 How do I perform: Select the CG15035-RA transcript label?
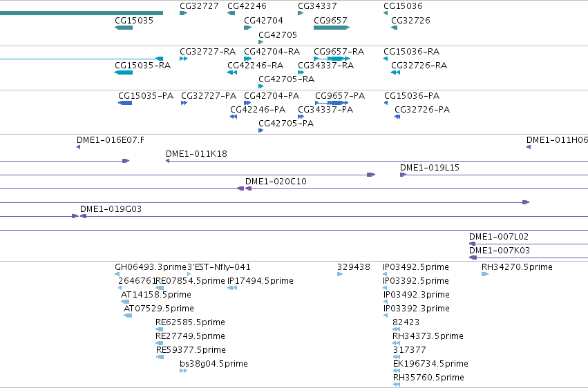[142, 66]
